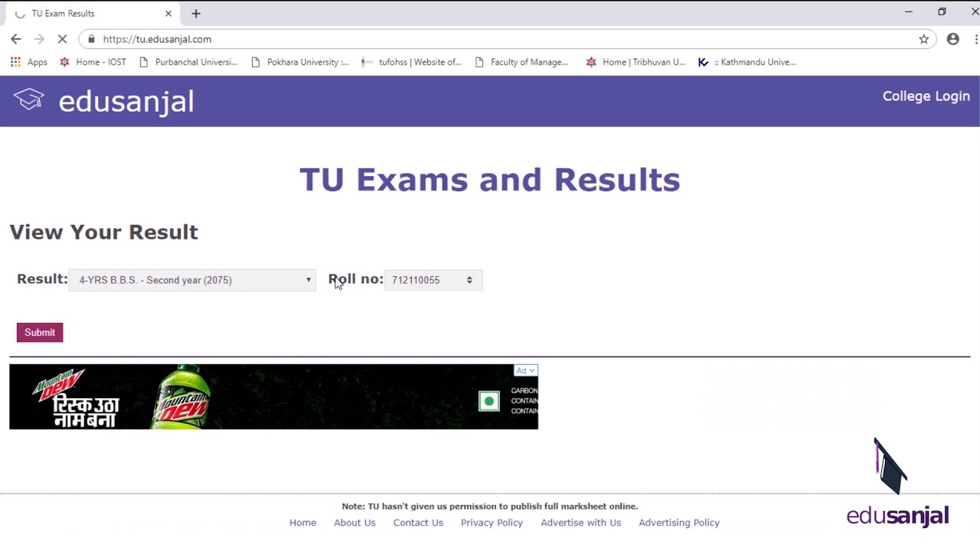
Task: Click the edusanjal header title
Action: click(126, 101)
